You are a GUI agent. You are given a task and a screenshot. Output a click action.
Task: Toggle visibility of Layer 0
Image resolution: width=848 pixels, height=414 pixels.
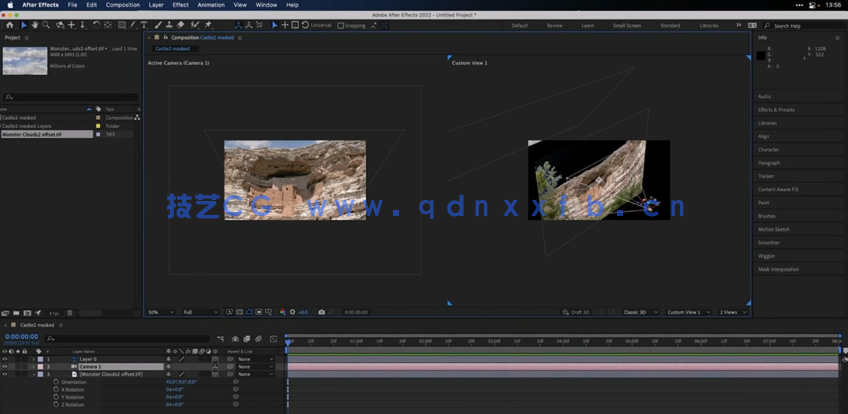tap(4, 359)
